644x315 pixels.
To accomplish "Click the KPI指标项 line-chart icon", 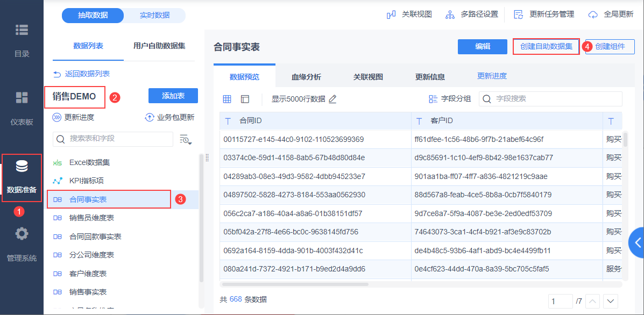I will coord(58,181).
